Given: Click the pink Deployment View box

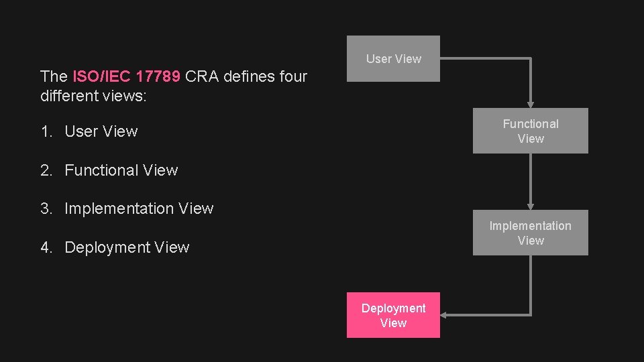Looking at the screenshot, I should click(x=393, y=315).
